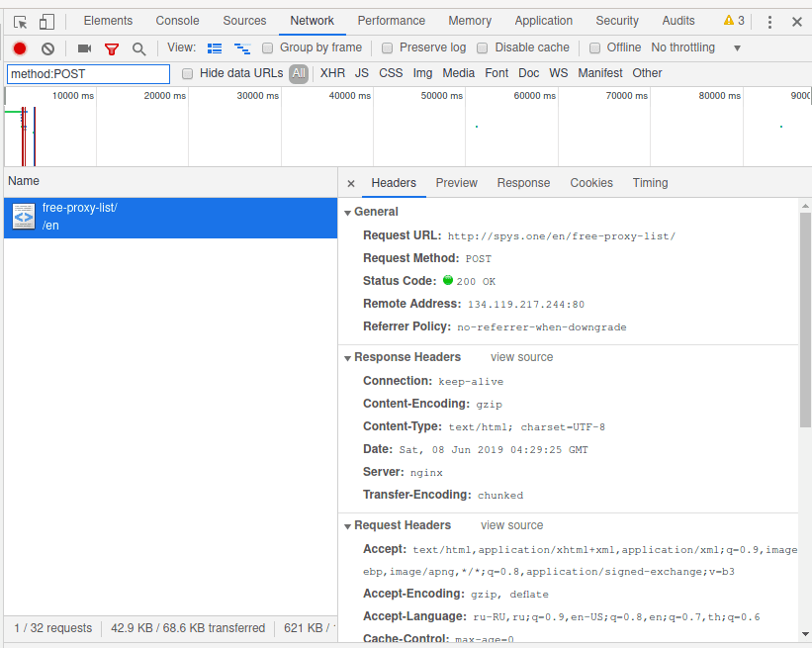This screenshot has height=648, width=812.
Task: Click view source beside Request Headers
Action: click(x=511, y=525)
